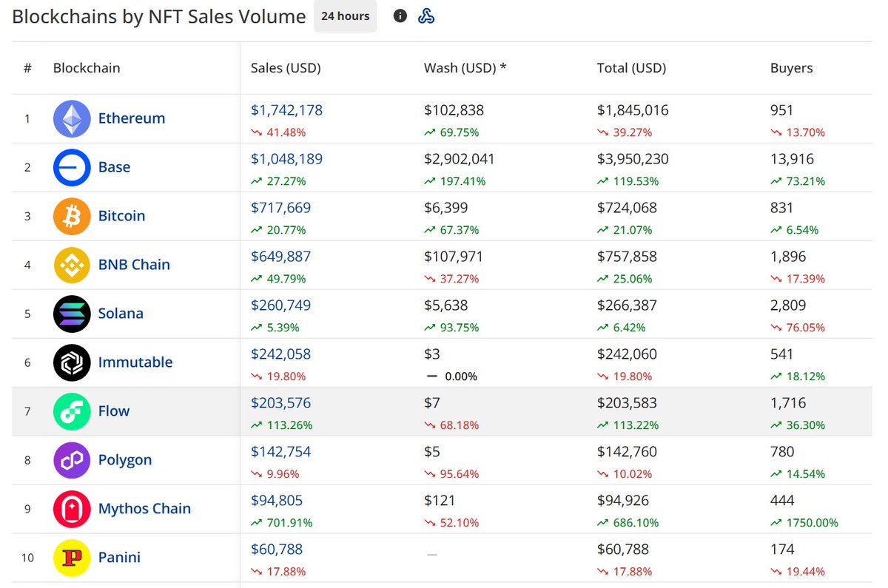Open the Ethereum blockchain link

[132, 118]
